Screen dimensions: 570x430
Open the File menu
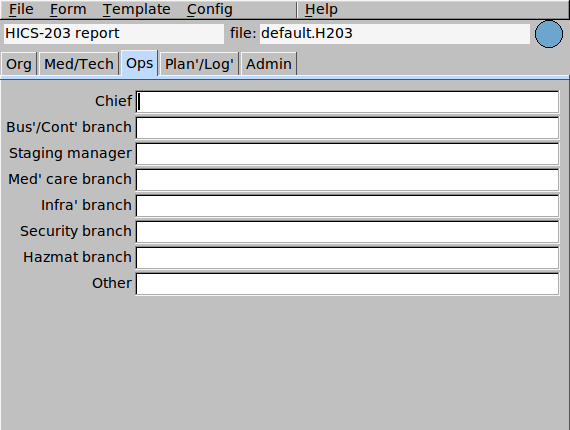[21, 9]
